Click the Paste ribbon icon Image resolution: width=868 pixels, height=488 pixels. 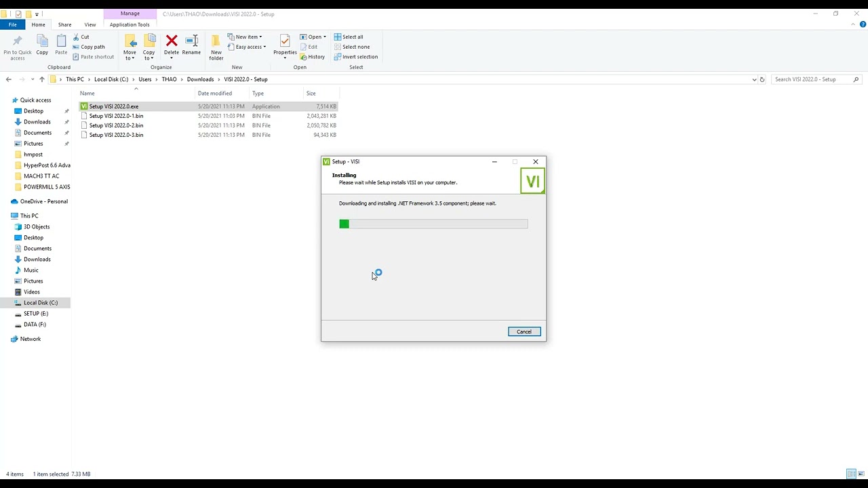(61, 45)
